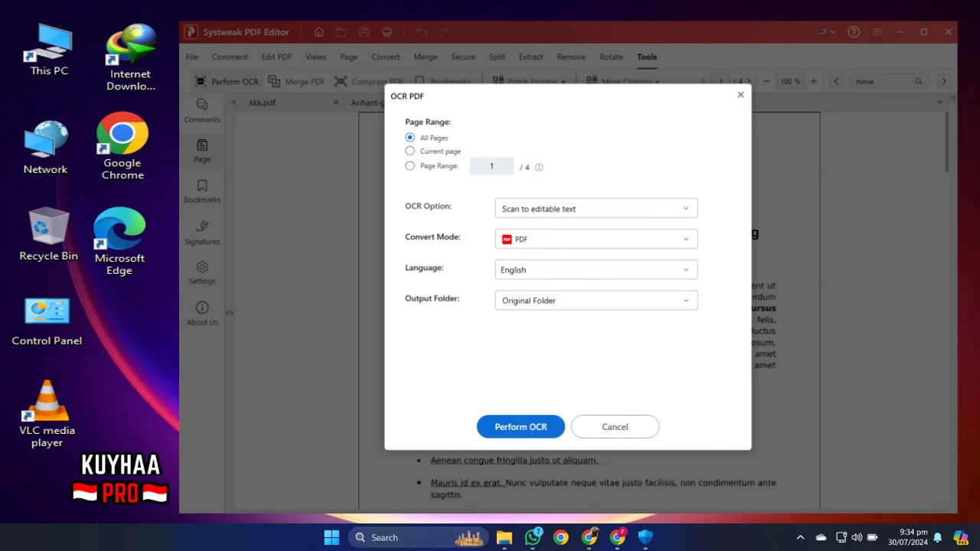
Task: Open File Explorer from the taskbar
Action: (504, 537)
